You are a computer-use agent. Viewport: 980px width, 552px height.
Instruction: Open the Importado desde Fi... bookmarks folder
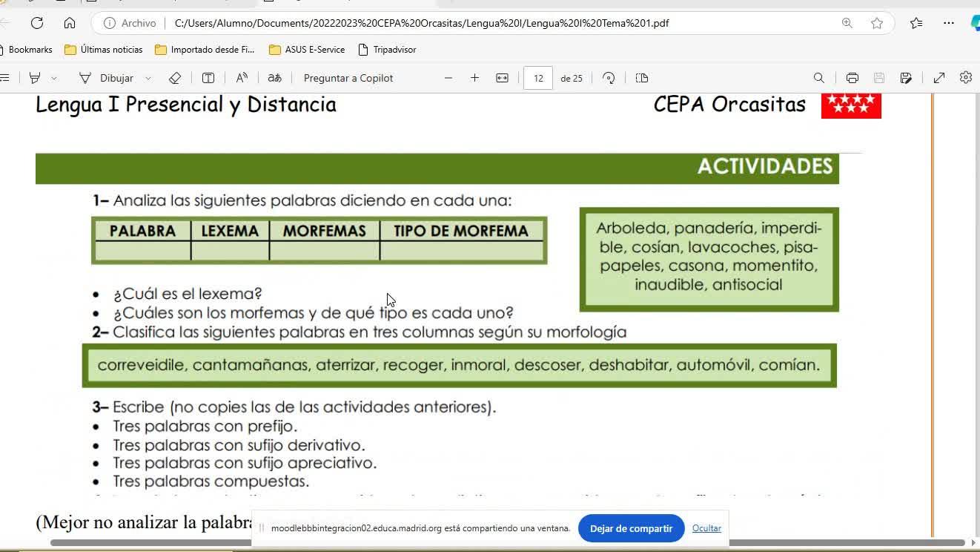click(205, 50)
